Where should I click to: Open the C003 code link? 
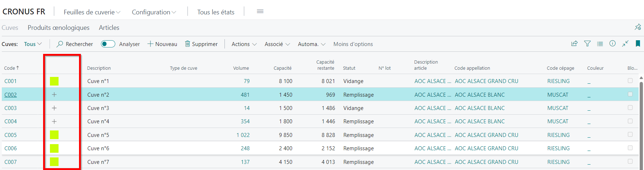(10, 108)
